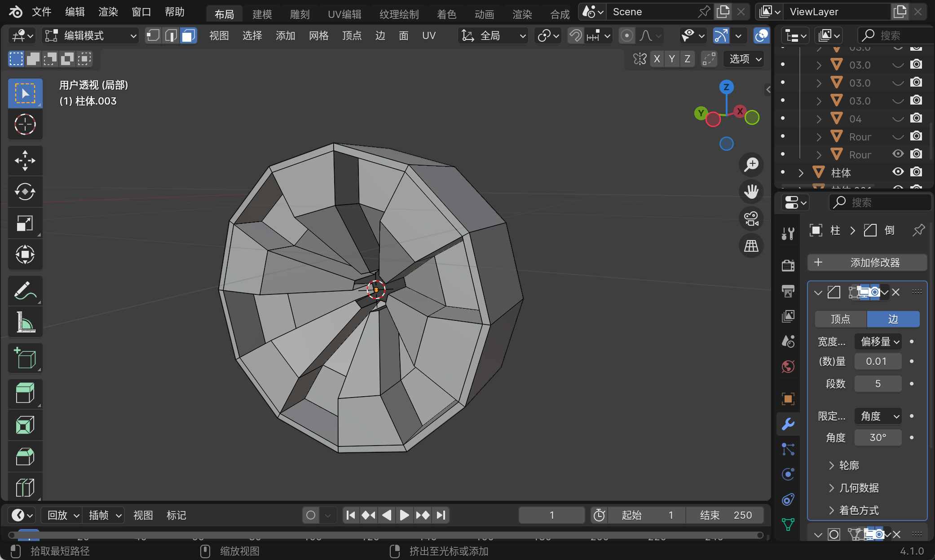Select 顶点 bevel affect button
Viewport: 935px width, 560px height.
point(841,319)
